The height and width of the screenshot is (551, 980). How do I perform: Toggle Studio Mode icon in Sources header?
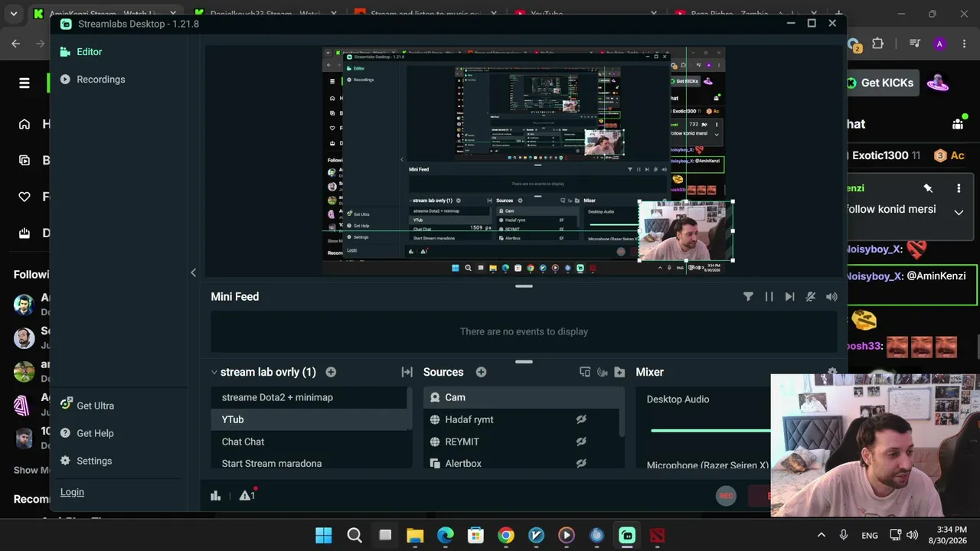[x=585, y=372]
